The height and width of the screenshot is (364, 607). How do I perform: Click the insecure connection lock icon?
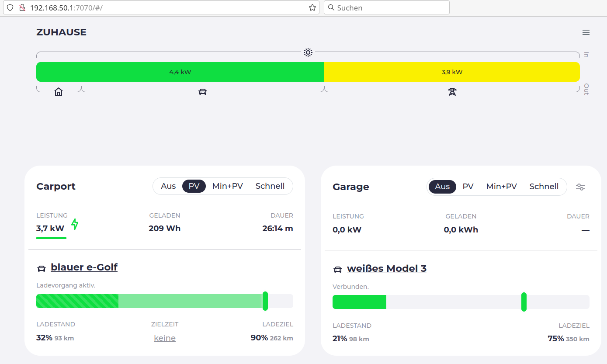(22, 7)
